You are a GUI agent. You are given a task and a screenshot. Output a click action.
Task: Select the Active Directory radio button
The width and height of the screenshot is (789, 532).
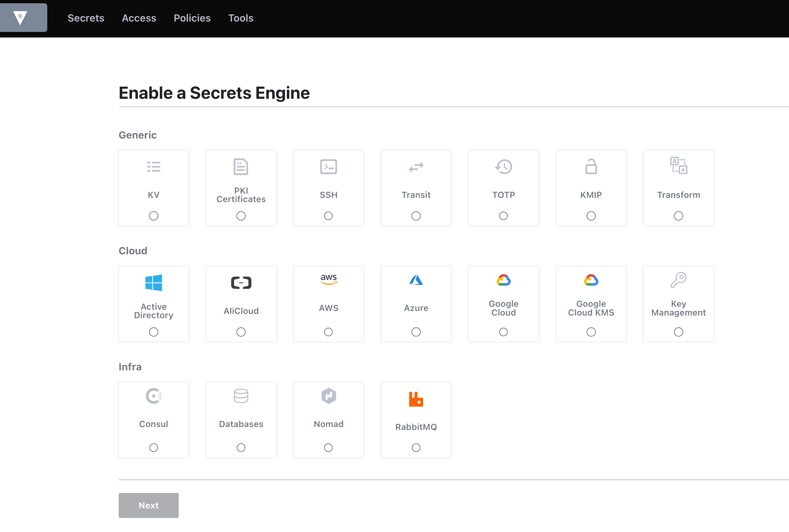click(153, 332)
